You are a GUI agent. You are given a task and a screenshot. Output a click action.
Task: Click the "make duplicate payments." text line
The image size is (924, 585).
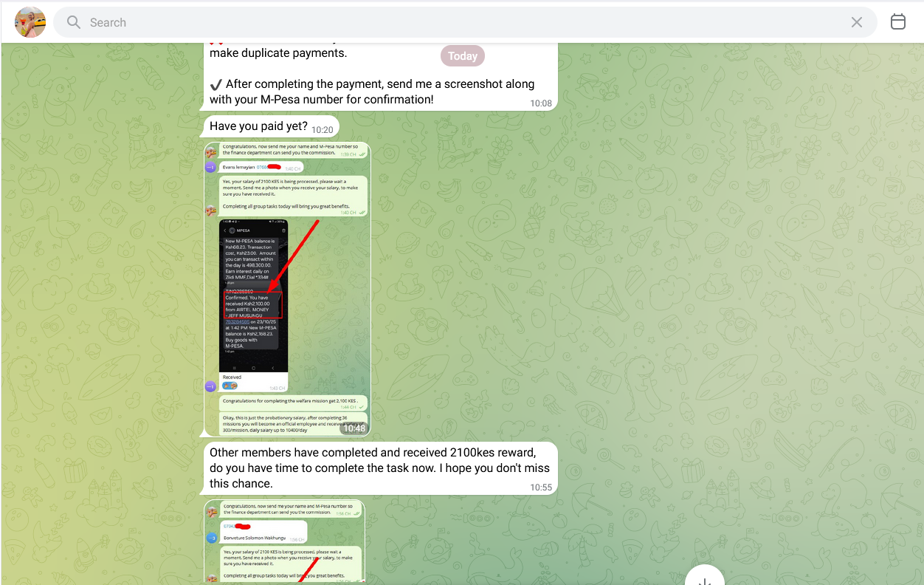[x=278, y=53]
